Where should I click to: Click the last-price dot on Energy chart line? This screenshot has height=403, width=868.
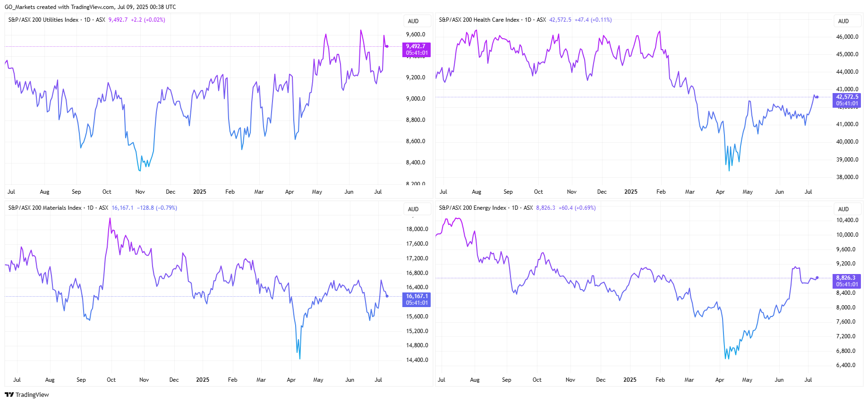point(817,278)
